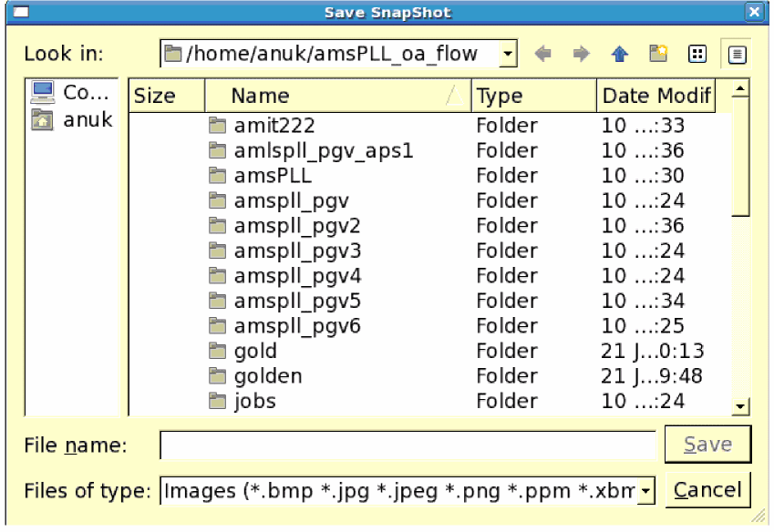
Task: Click the Cancel button
Action: tap(707, 492)
